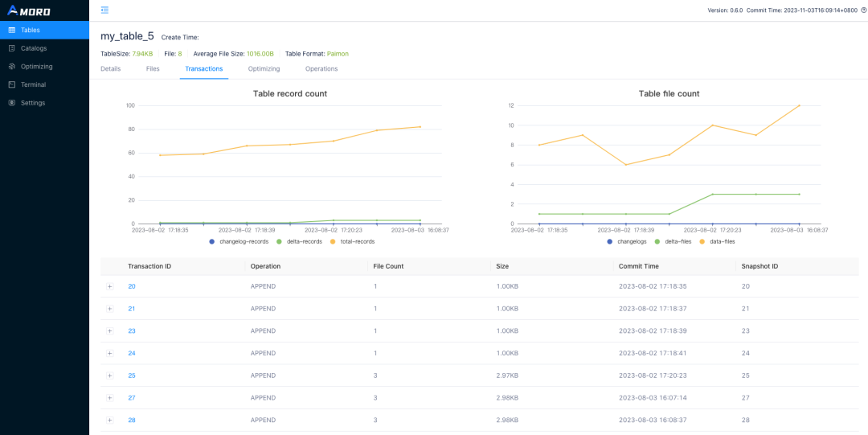Viewport: 868px width, 435px height.
Task: Click the Catalogs sidebar icon
Action: coord(12,48)
